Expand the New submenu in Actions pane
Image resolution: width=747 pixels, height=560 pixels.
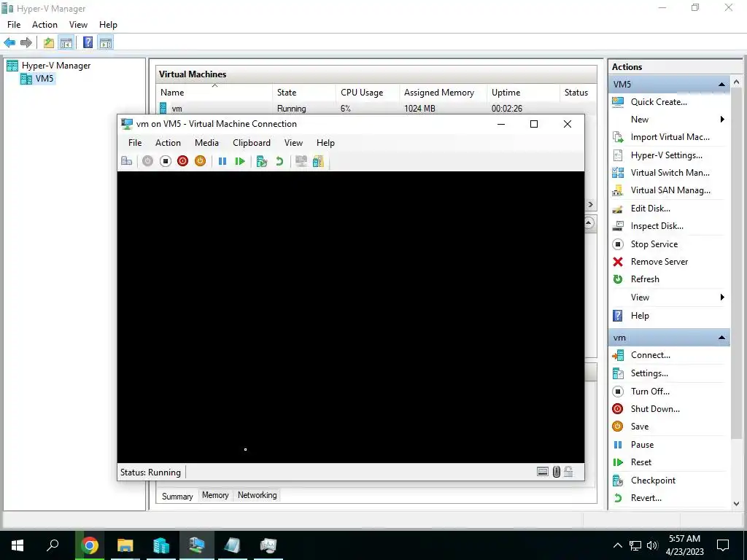coord(722,120)
